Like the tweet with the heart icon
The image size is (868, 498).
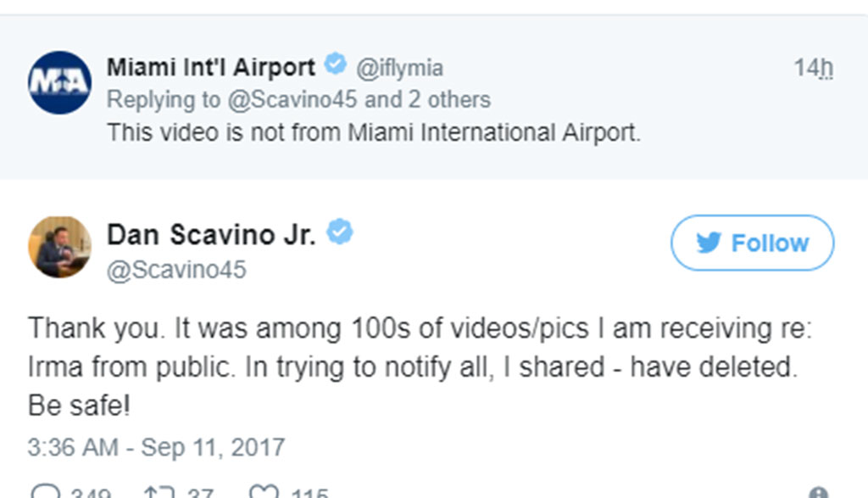[x=265, y=493]
